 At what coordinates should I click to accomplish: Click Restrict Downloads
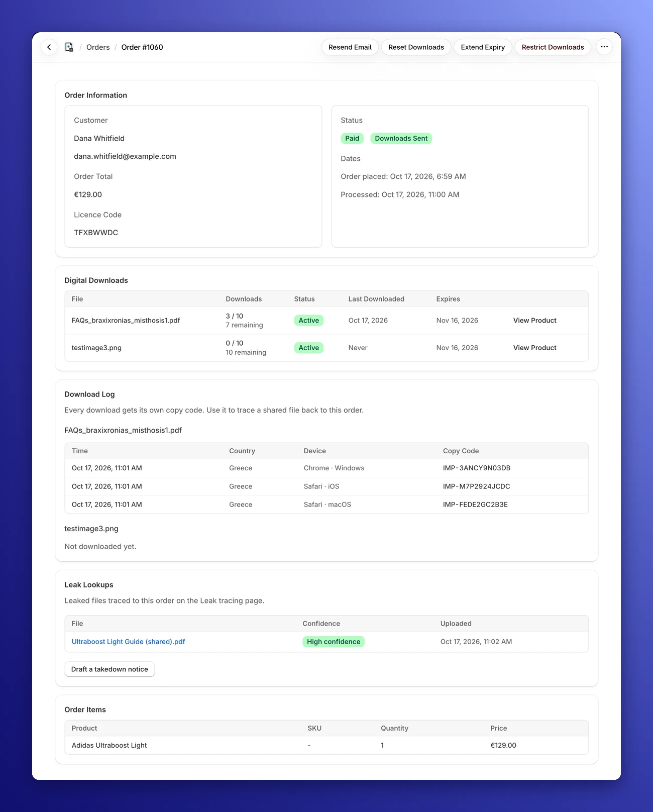[553, 47]
